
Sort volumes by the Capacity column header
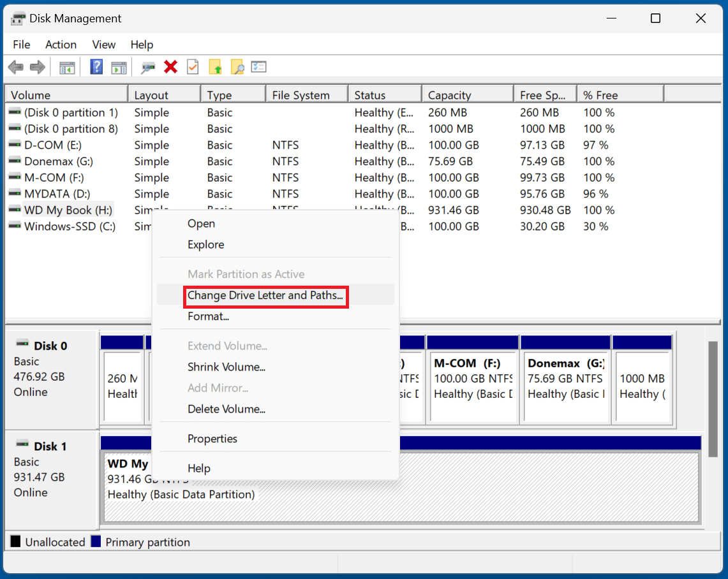click(x=449, y=94)
